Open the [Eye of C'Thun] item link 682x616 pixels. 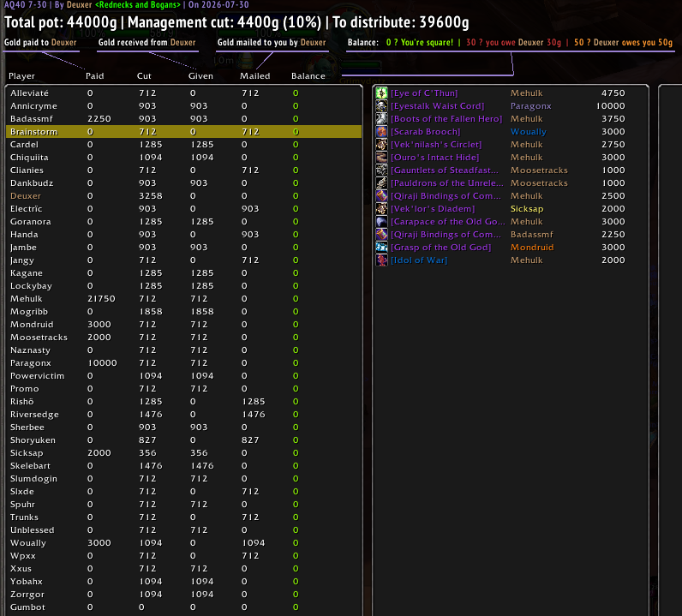pyautogui.click(x=424, y=93)
